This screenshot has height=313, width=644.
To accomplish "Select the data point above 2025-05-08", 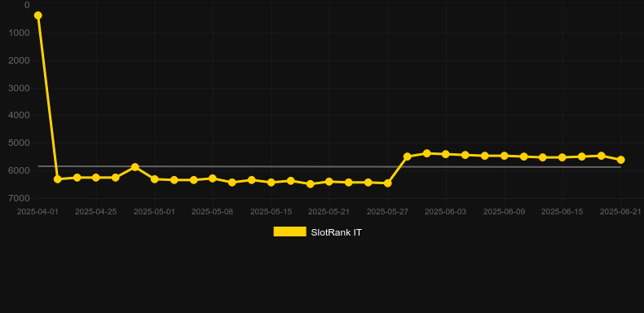I will 212,179.
